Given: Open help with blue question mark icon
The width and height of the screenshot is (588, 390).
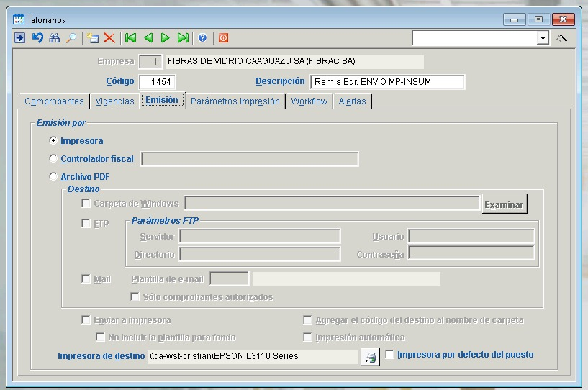Looking at the screenshot, I should (202, 38).
